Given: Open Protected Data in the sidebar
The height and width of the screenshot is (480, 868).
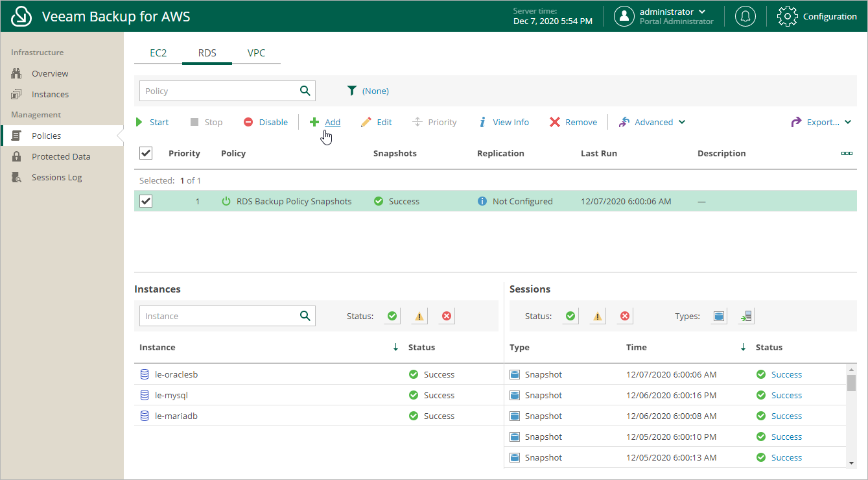Looking at the screenshot, I should pyautogui.click(x=62, y=156).
